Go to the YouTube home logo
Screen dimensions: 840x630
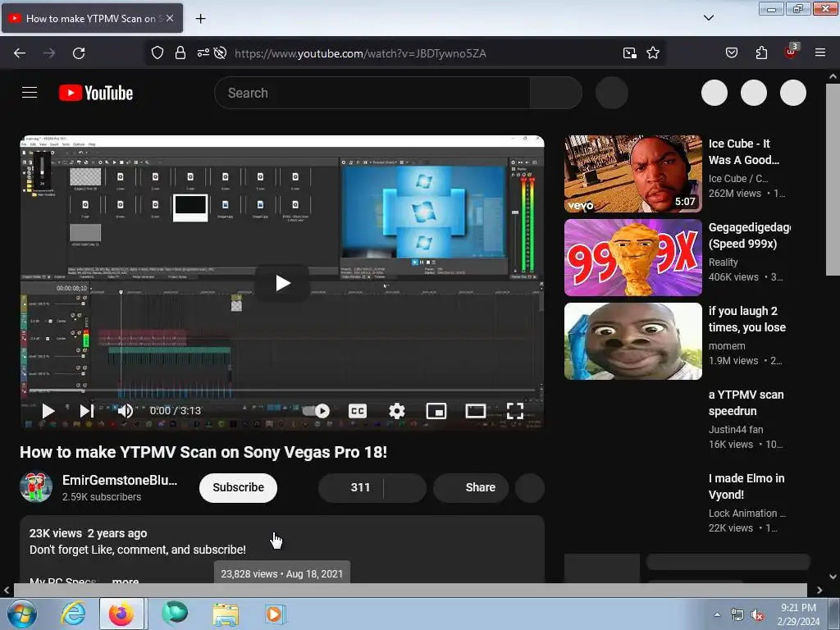(96, 93)
